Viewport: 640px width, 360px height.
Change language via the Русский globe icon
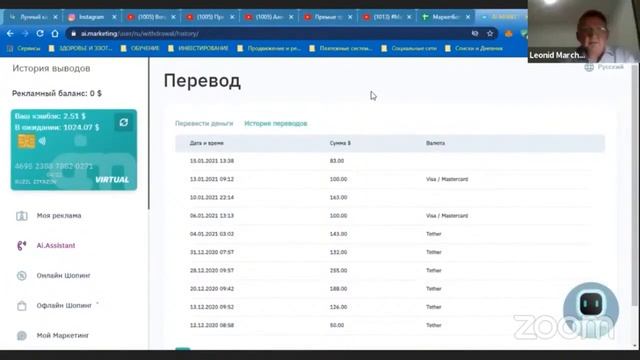coord(589,67)
